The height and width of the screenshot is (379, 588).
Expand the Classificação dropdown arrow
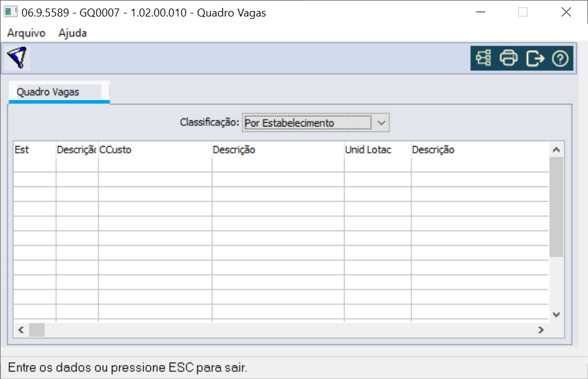coord(381,123)
